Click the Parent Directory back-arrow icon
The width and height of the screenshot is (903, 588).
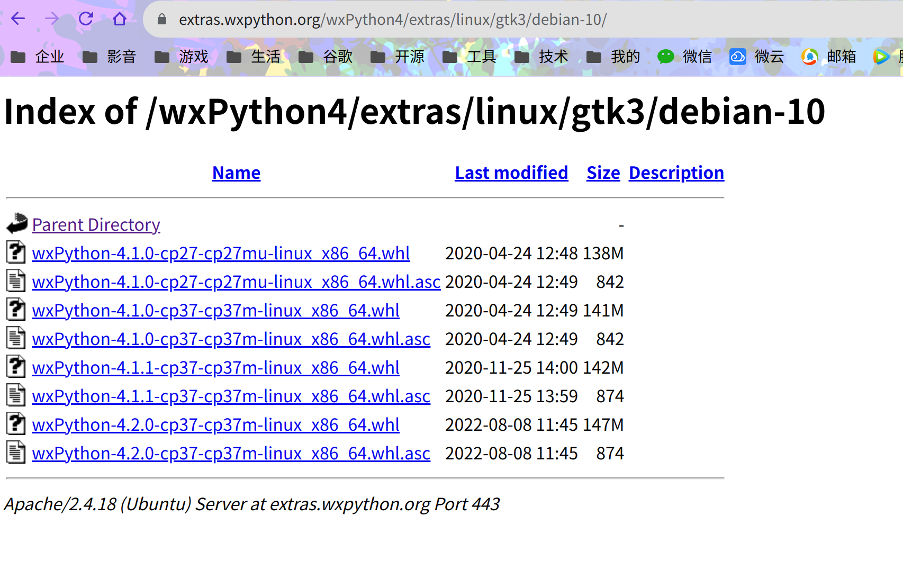click(x=17, y=223)
